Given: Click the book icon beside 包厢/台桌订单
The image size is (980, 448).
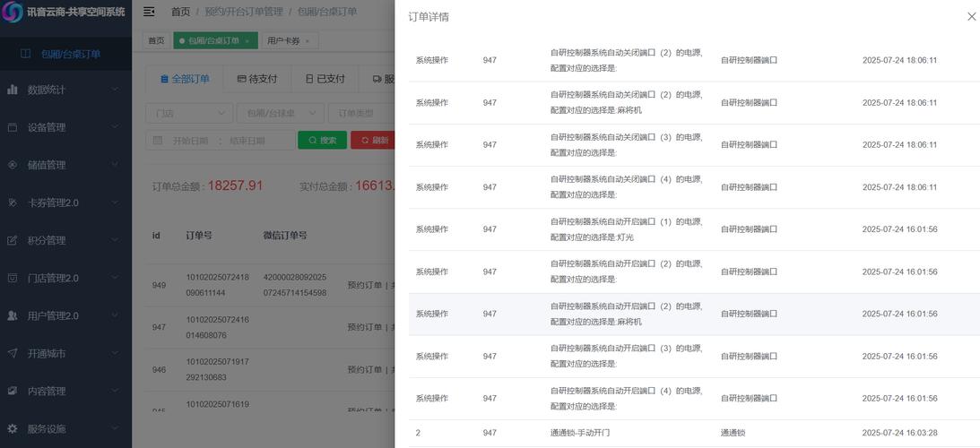Looking at the screenshot, I should (x=25, y=55).
